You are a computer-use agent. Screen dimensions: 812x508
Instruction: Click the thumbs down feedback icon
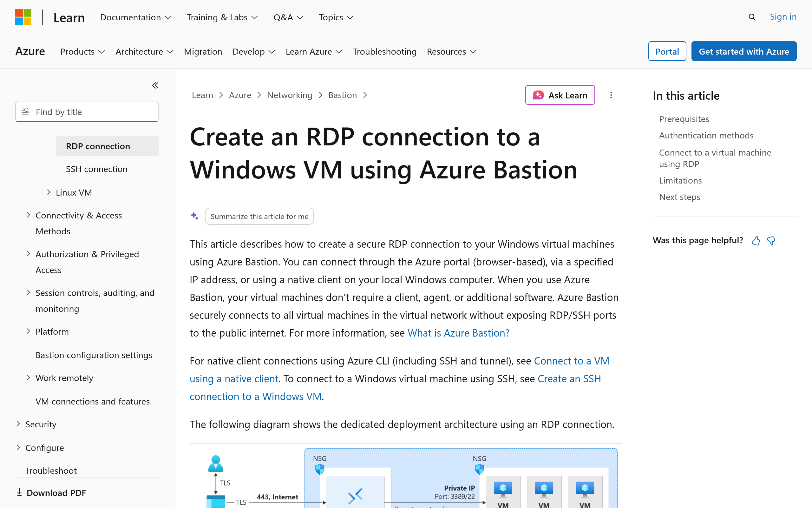[x=771, y=241]
